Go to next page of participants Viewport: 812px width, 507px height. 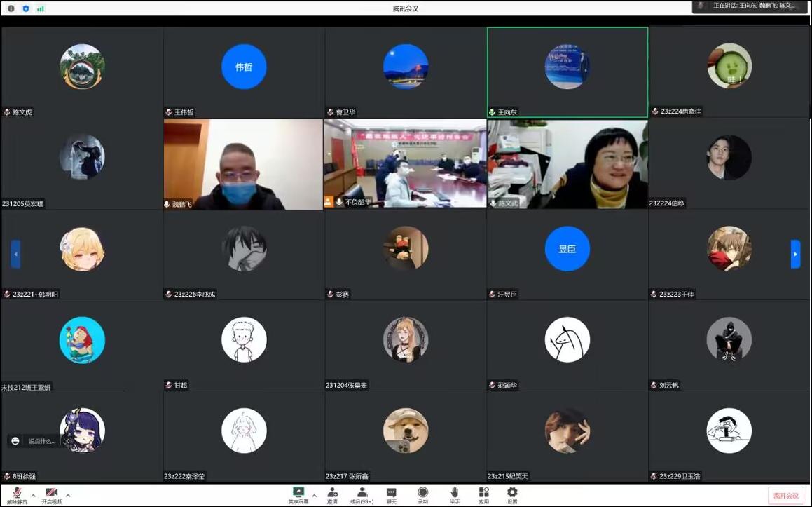pos(795,254)
